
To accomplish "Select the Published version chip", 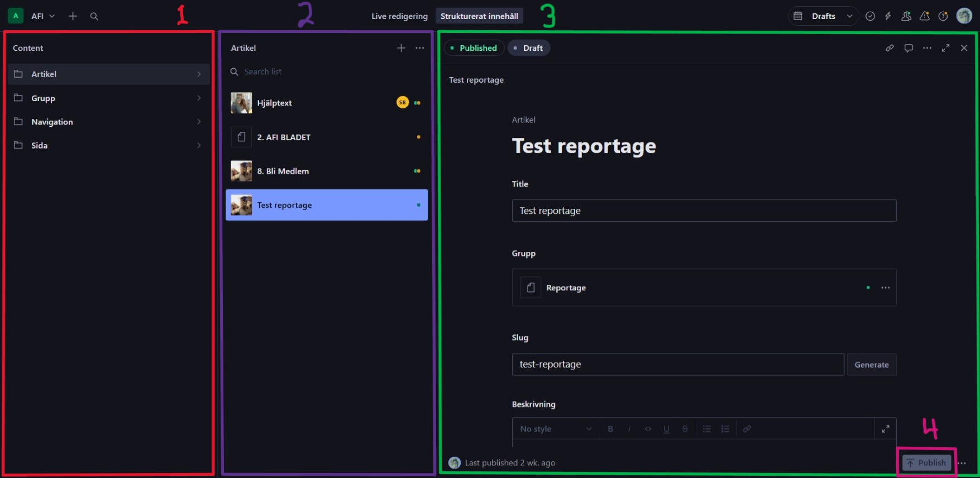I will [x=474, y=48].
